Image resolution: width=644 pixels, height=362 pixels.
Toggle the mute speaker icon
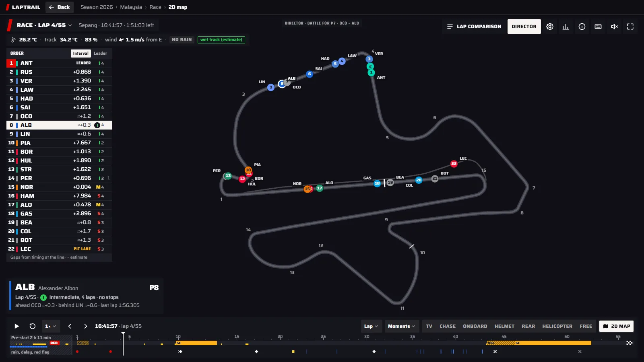click(x=614, y=27)
